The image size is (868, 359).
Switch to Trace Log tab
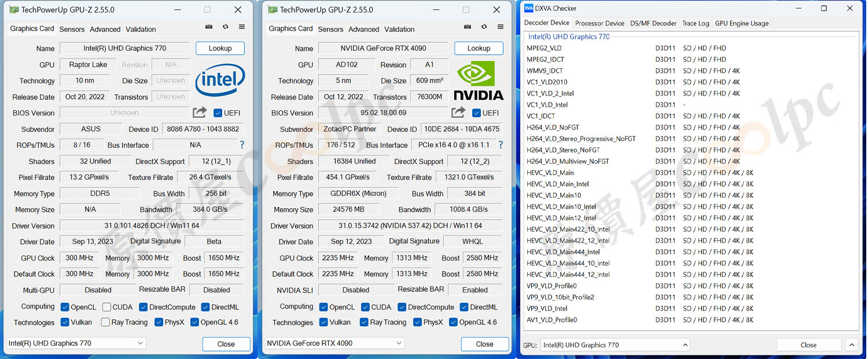click(696, 23)
